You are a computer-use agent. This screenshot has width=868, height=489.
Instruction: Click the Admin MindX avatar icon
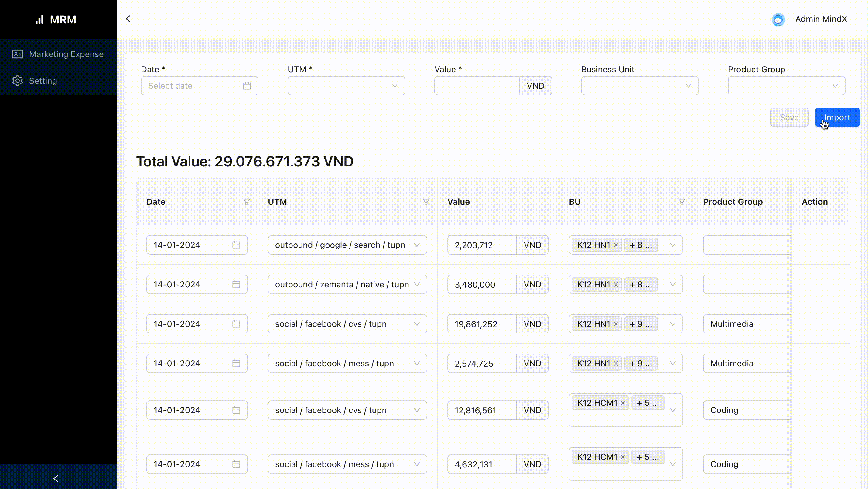[x=778, y=19]
